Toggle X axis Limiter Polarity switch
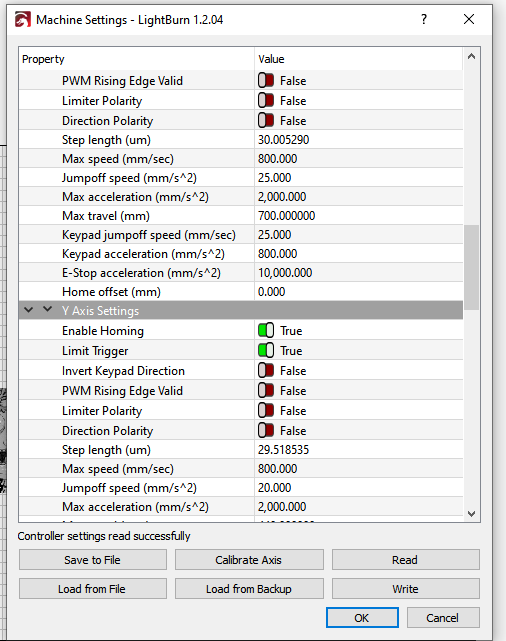The width and height of the screenshot is (506, 641). 266,101
